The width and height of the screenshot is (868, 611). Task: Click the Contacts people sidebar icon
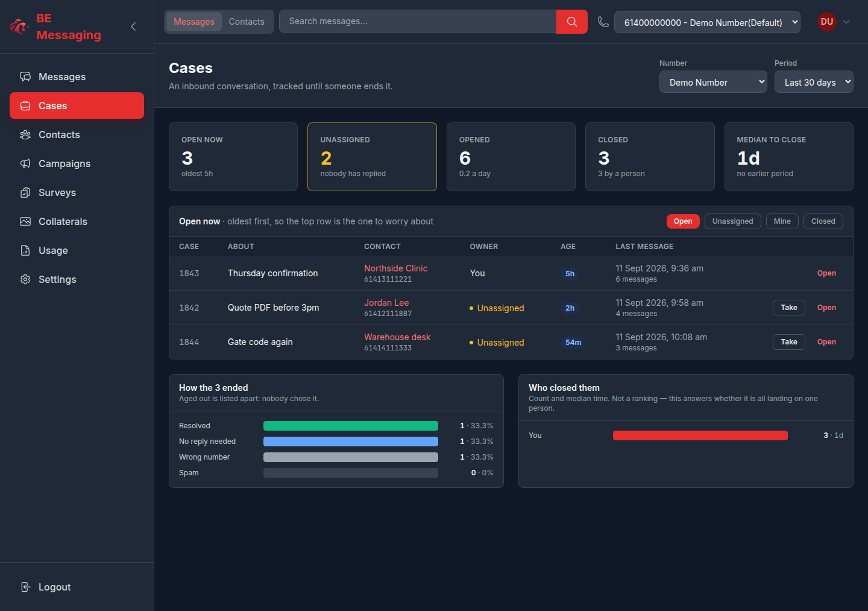tap(25, 135)
